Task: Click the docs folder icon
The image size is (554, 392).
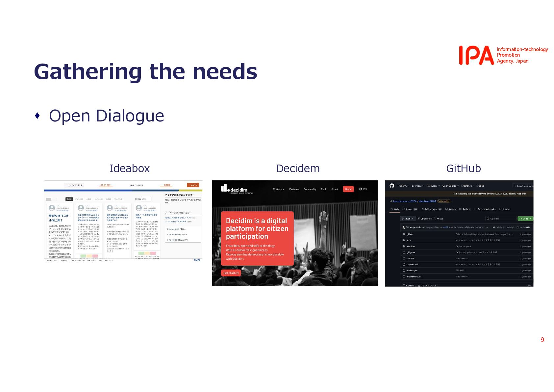Action: coord(404,240)
